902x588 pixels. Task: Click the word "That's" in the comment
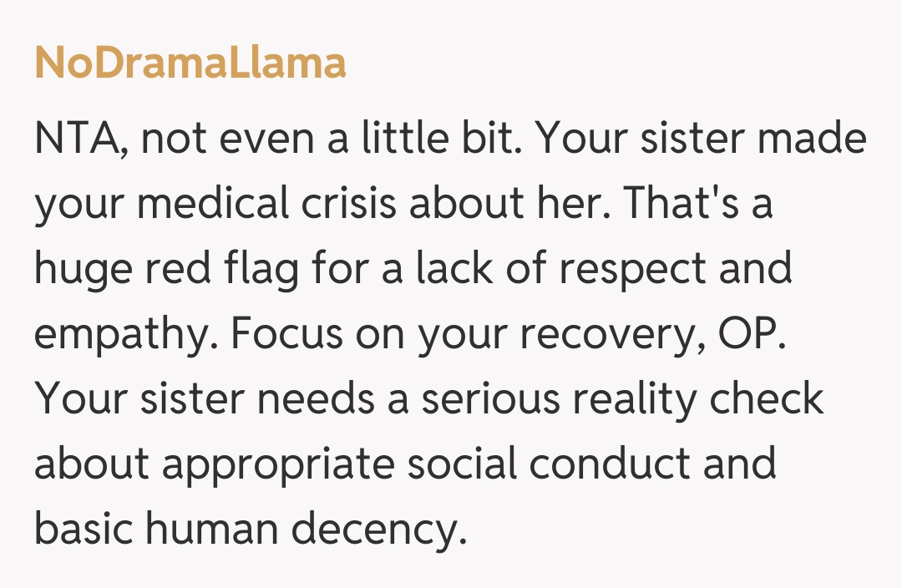(684, 205)
